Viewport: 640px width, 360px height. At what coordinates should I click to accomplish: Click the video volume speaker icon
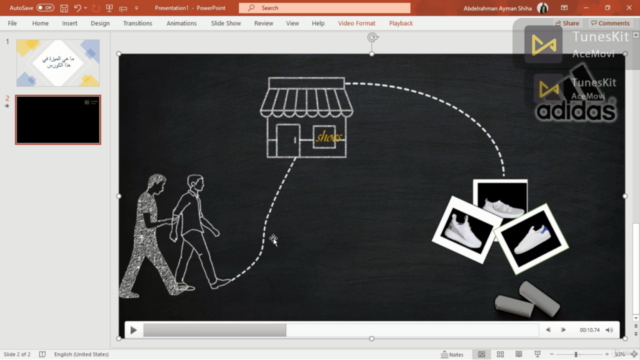609,330
